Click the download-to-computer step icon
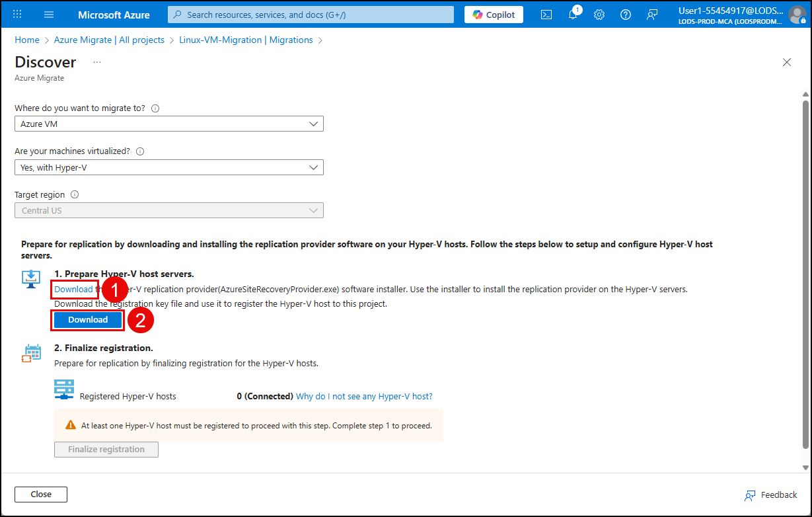 [31, 278]
